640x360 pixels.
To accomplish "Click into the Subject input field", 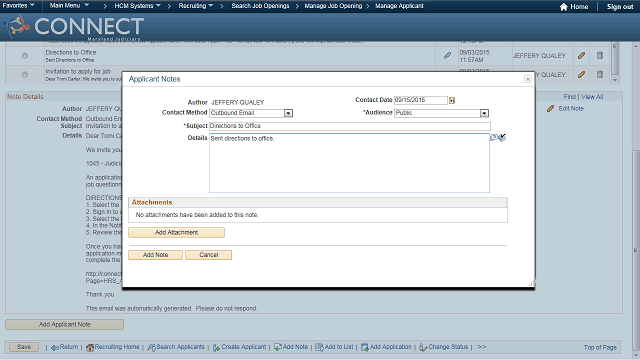I will coord(350,126).
